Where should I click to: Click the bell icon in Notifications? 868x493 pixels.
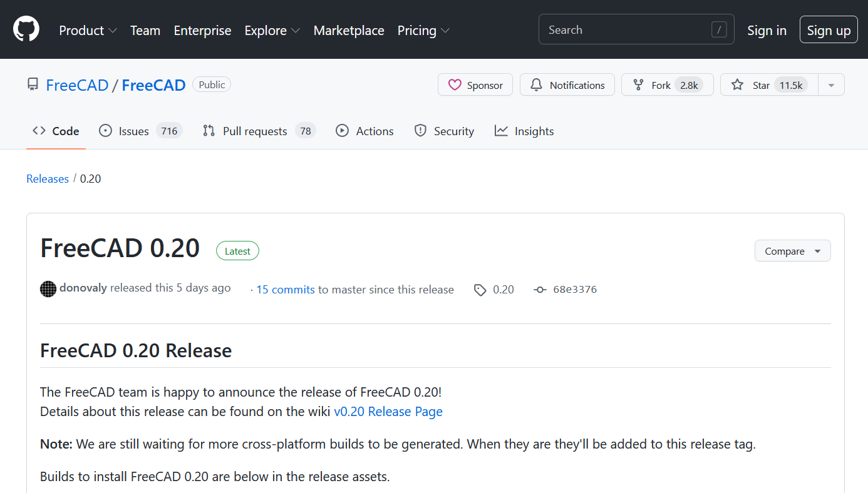(x=536, y=85)
